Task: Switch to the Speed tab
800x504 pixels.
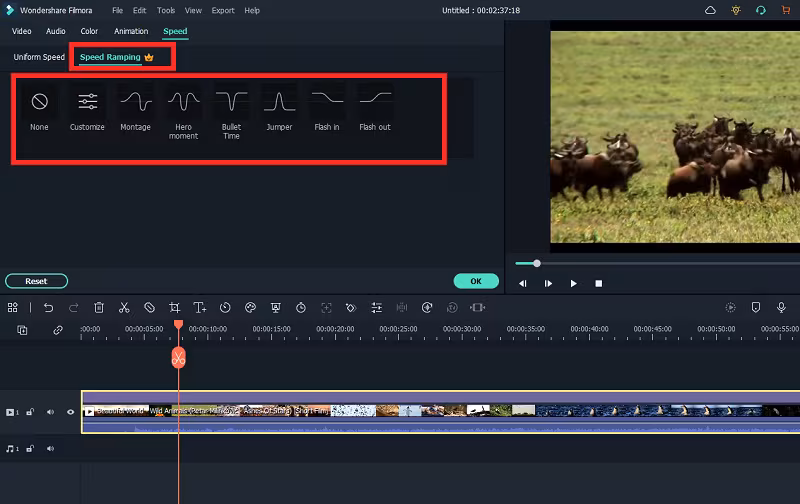Action: click(175, 31)
